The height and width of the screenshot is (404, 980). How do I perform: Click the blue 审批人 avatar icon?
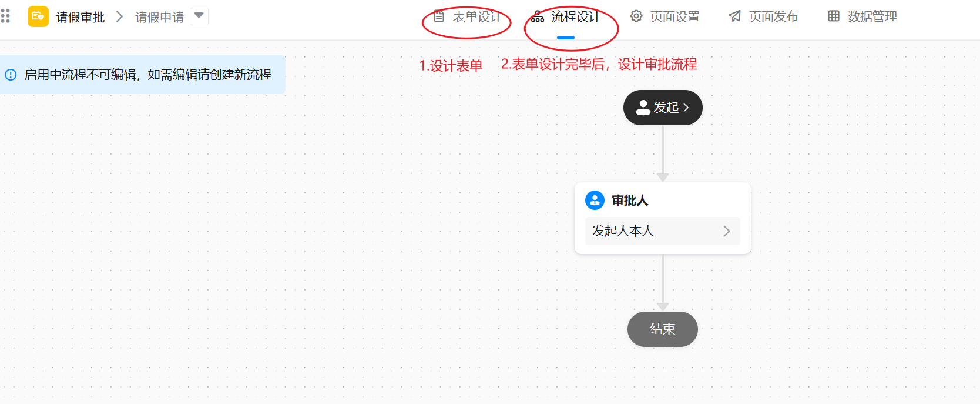595,200
